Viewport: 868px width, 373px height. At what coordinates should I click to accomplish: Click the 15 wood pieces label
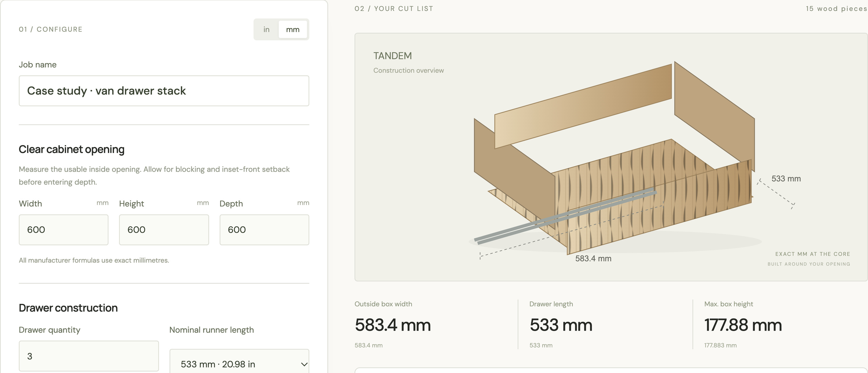pyautogui.click(x=836, y=9)
